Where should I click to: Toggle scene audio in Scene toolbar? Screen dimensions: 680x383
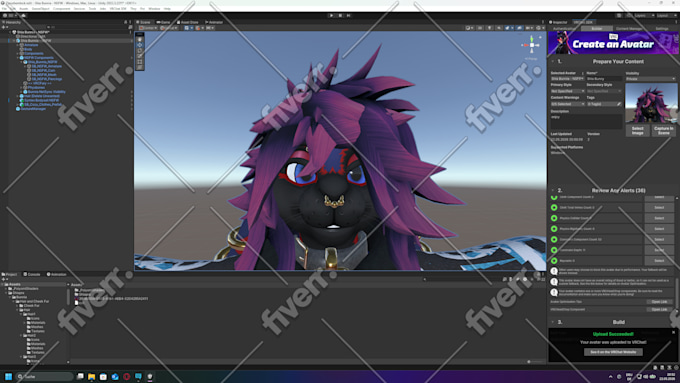point(499,28)
